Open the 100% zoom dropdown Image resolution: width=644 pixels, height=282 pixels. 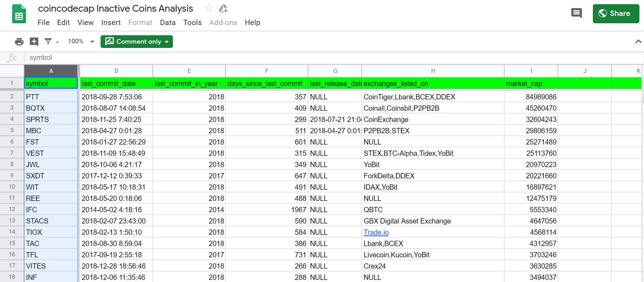coord(81,42)
